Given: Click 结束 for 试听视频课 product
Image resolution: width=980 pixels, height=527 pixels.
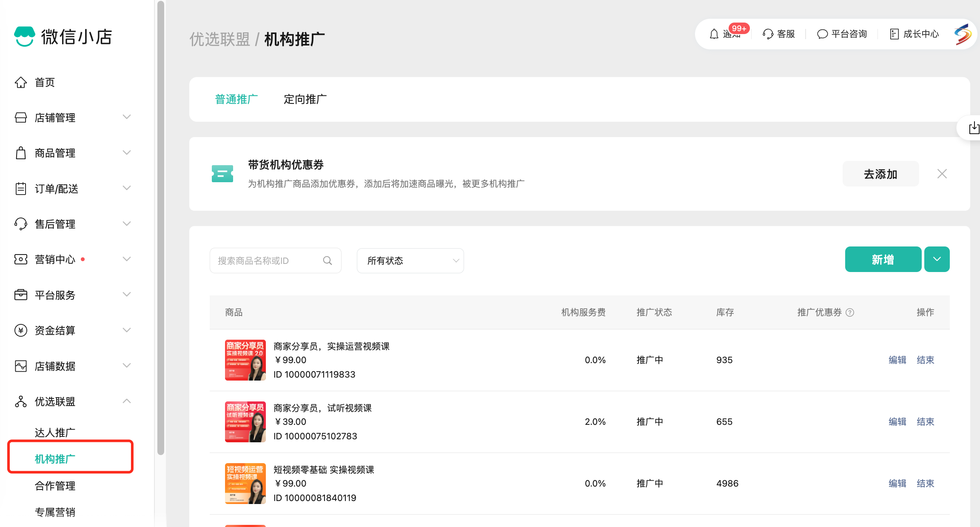Looking at the screenshot, I should click(925, 422).
